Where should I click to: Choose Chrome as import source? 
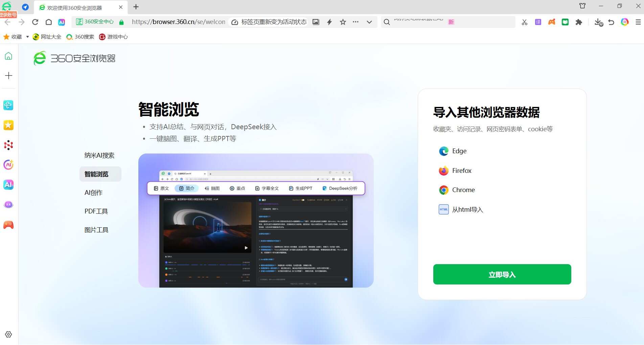click(x=457, y=190)
